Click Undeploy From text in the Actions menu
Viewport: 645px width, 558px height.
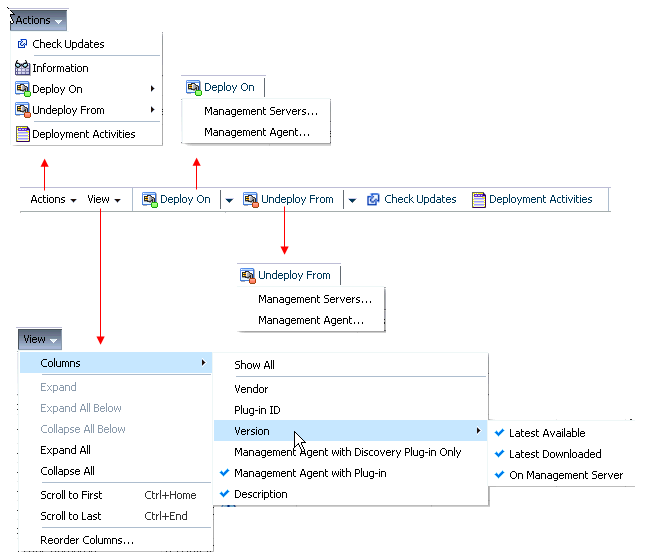coord(68,110)
